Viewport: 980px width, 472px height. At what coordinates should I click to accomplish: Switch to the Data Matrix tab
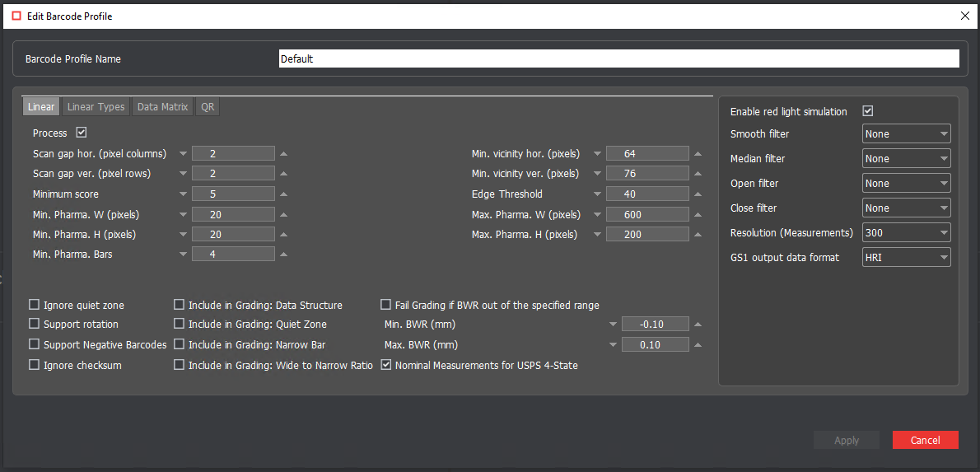[x=162, y=107]
